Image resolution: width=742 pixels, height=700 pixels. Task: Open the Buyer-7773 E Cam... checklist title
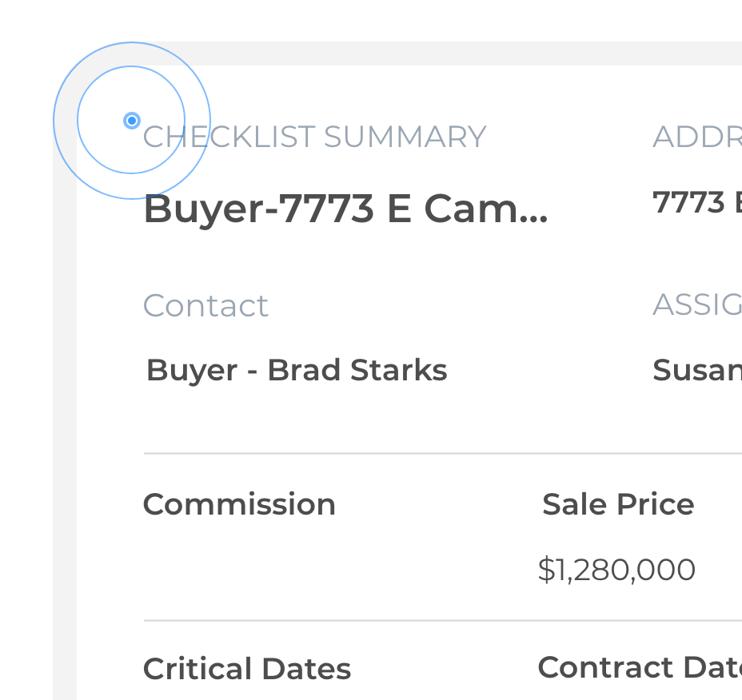tap(345, 210)
